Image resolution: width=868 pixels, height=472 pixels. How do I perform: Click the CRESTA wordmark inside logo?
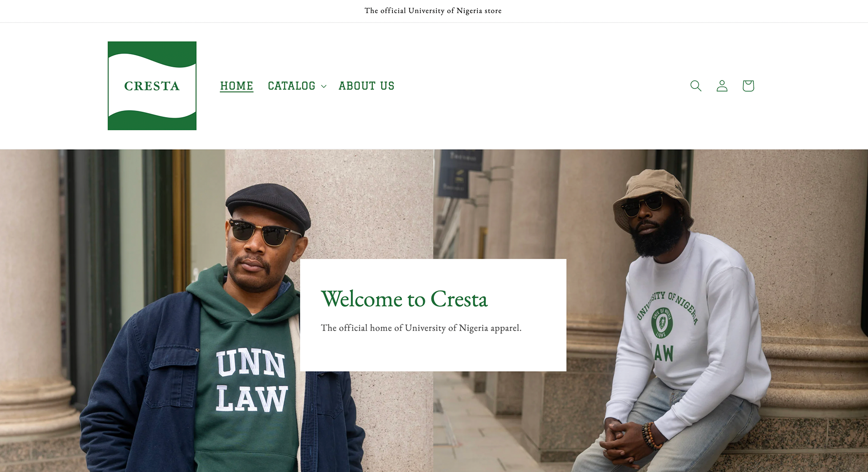click(x=152, y=86)
